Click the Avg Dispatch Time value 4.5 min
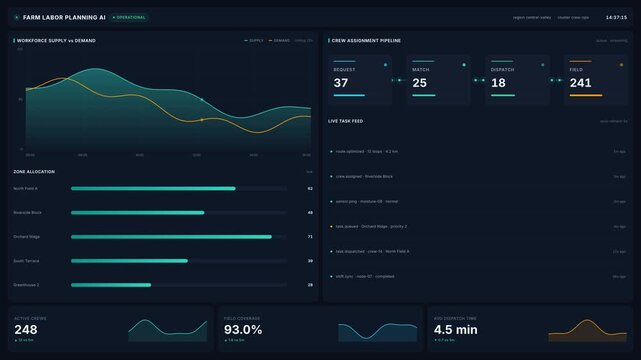This screenshot has height=360, width=641. (455, 329)
